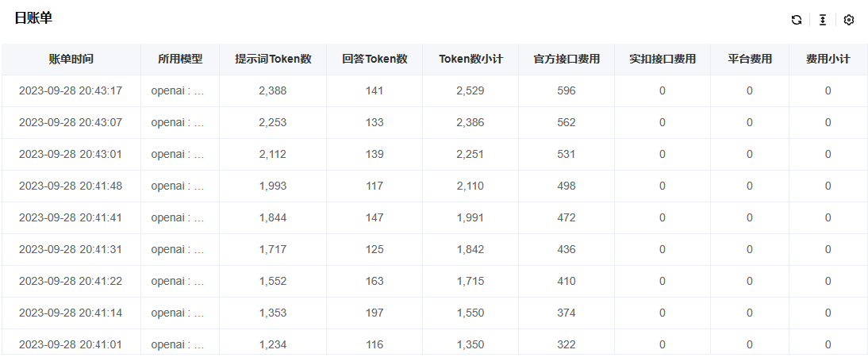Click the 2,112 prompt token cell
Image resolution: width=868 pixels, height=361 pixels.
click(273, 154)
